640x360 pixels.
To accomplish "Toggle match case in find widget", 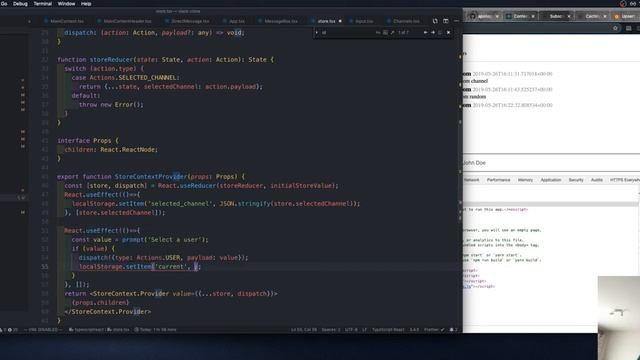I will click(x=378, y=32).
